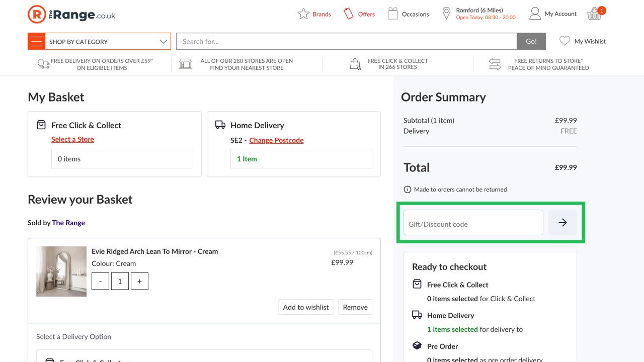Open Select a Store link
644x362 pixels.
tap(72, 139)
